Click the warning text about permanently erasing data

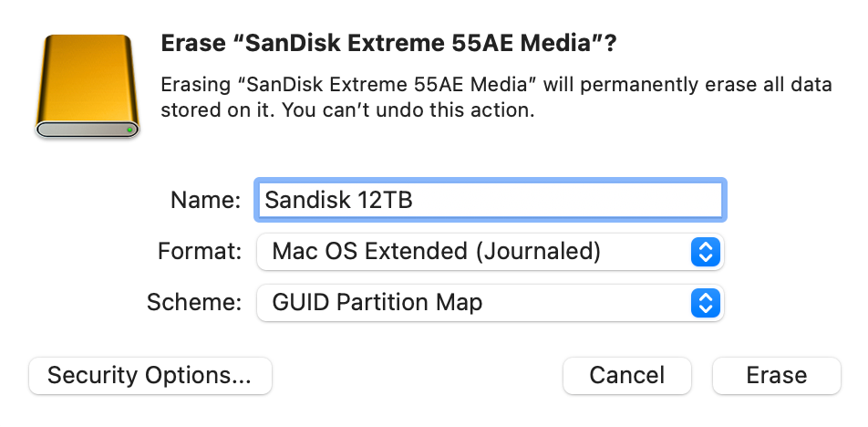pos(496,98)
